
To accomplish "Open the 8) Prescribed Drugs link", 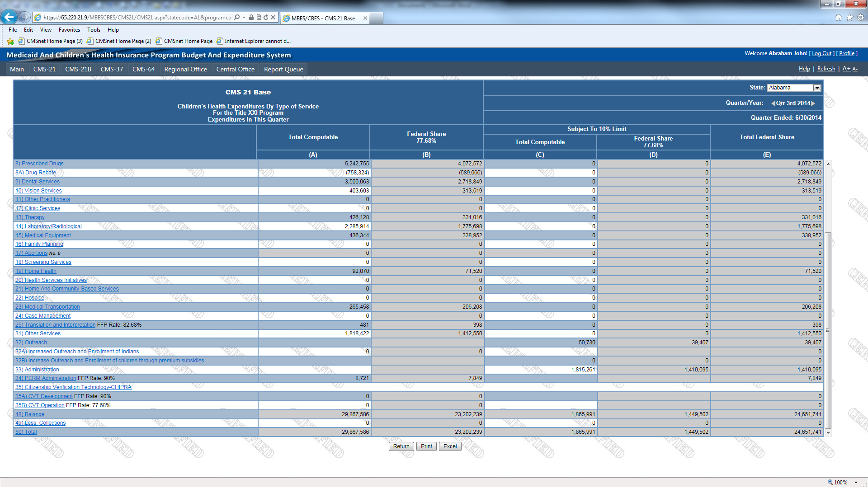I will (39, 164).
